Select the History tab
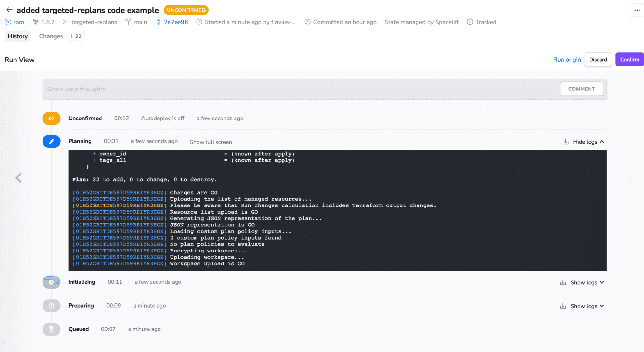Image resolution: width=644 pixels, height=352 pixels. 18,36
